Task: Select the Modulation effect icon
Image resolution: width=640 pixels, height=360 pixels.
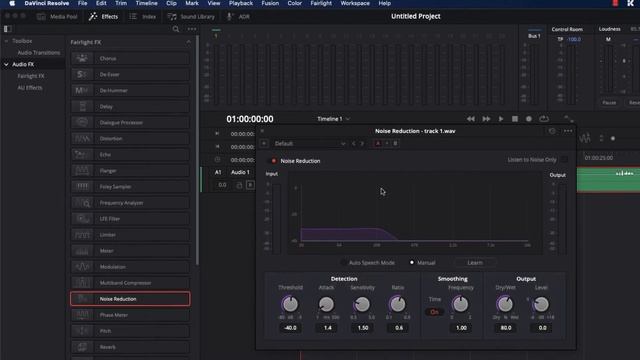Action: coord(82,267)
